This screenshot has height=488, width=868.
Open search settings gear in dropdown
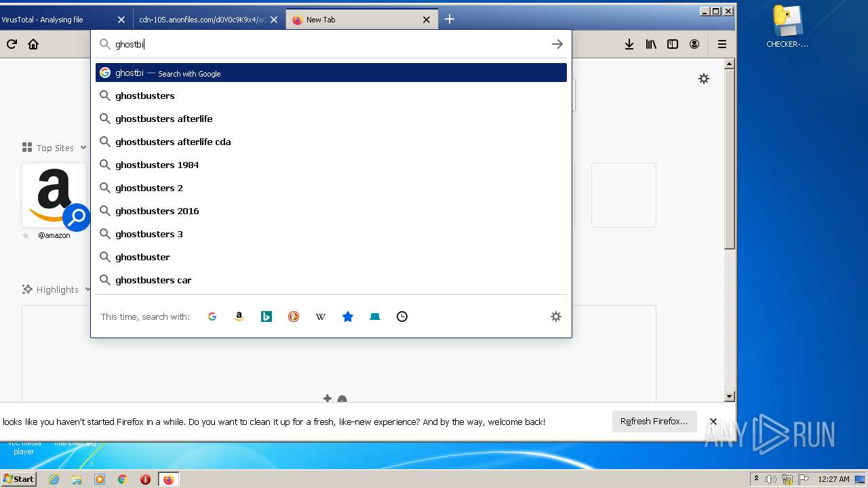(x=556, y=317)
